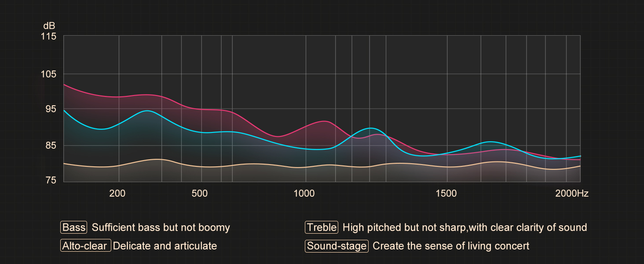644x264 pixels.
Task: Click "Delicate and articulate" description text
Action: [x=165, y=246]
